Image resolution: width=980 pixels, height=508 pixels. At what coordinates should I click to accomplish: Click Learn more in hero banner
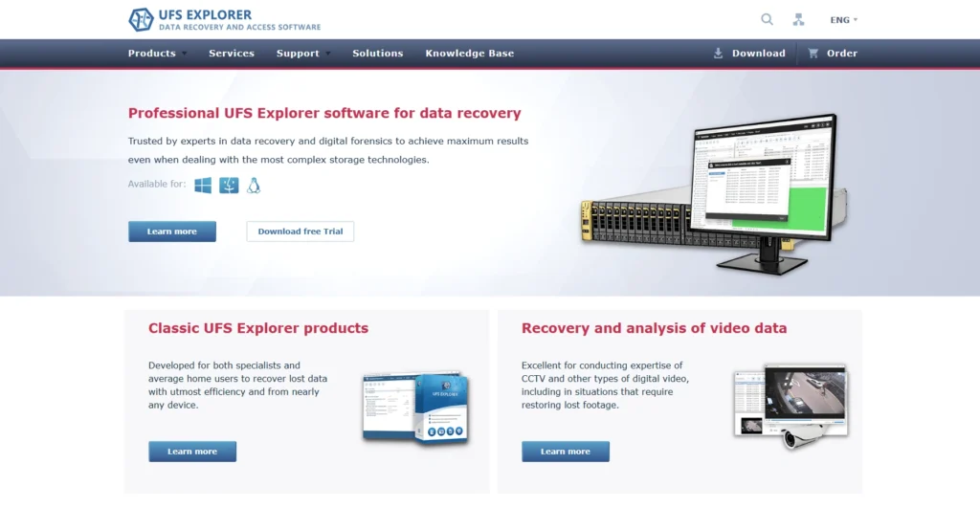click(172, 232)
